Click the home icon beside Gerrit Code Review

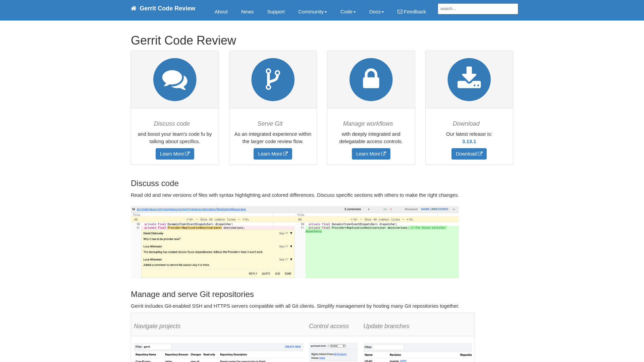[133, 8]
